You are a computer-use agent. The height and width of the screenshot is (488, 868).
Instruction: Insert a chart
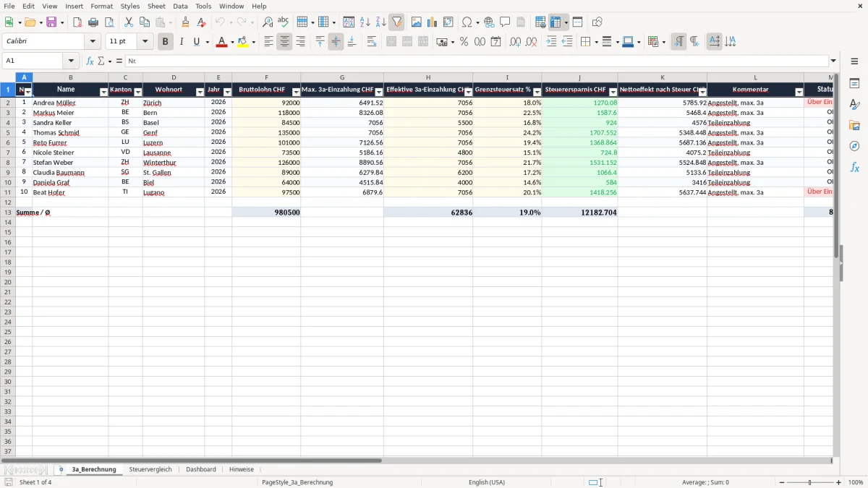pos(433,22)
